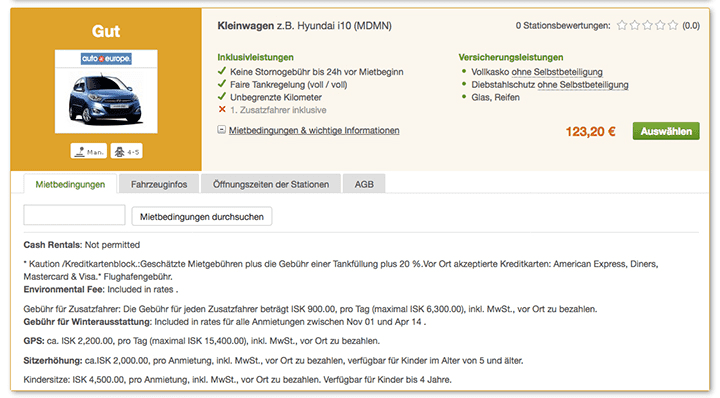The image size is (720, 398).
Task: Open Öffnungszeiten der Stationen tab
Action: [x=271, y=184]
